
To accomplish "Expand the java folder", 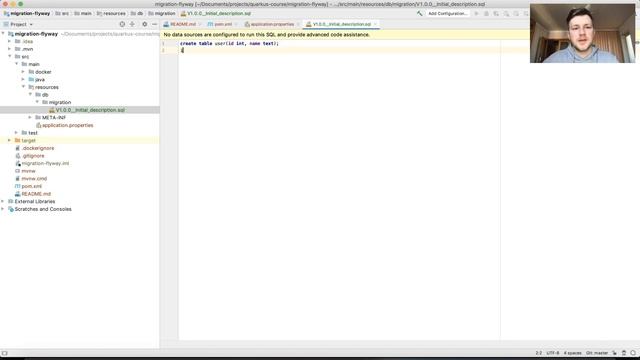I will (x=24, y=79).
